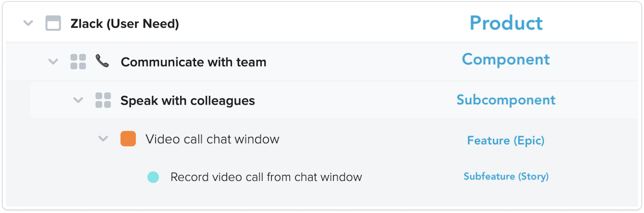Image resolution: width=644 pixels, height=213 pixels.
Task: Click the Component label
Action: tap(505, 60)
